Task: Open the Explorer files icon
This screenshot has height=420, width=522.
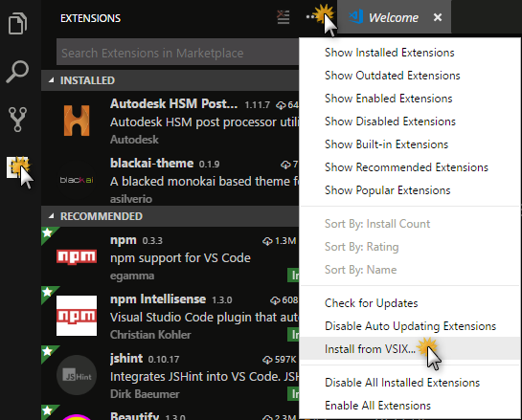Action: pos(17,23)
